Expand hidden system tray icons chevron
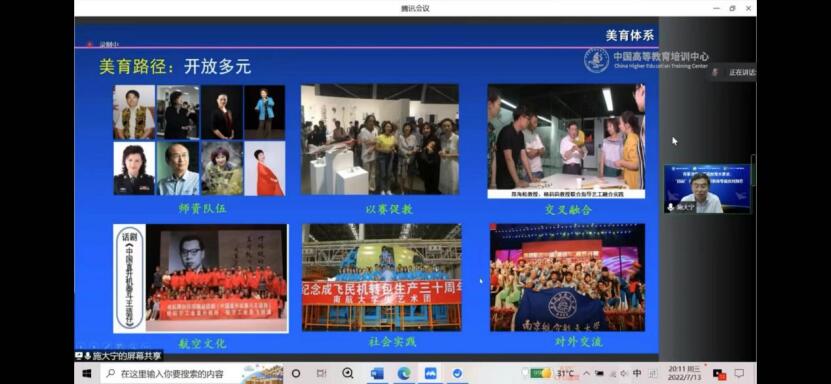 click(586, 373)
